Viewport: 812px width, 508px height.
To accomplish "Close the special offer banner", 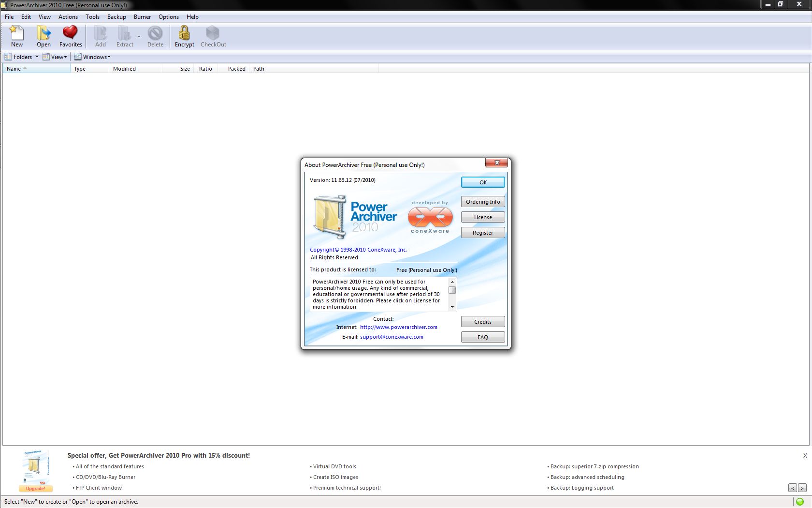I will (805, 455).
